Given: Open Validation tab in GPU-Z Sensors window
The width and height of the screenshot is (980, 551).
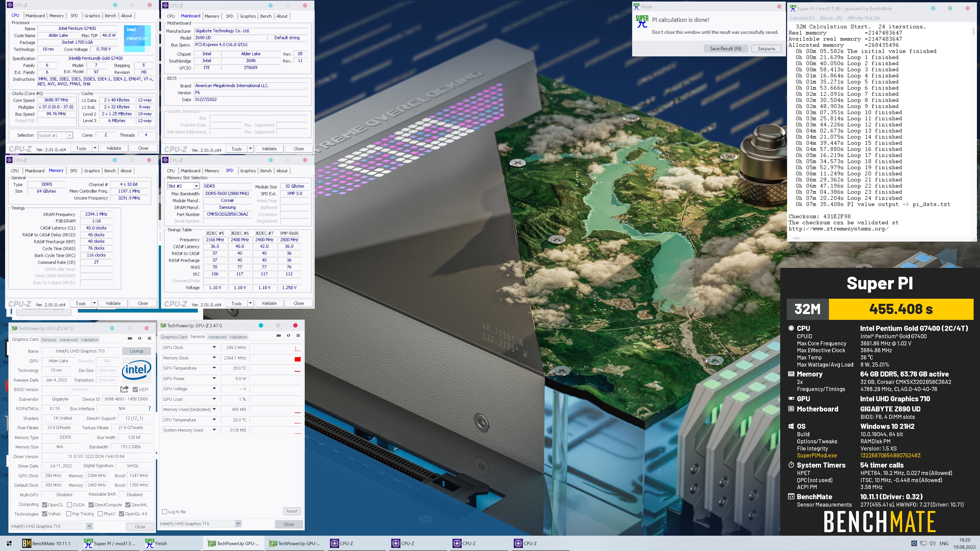Looking at the screenshot, I should coord(238,337).
